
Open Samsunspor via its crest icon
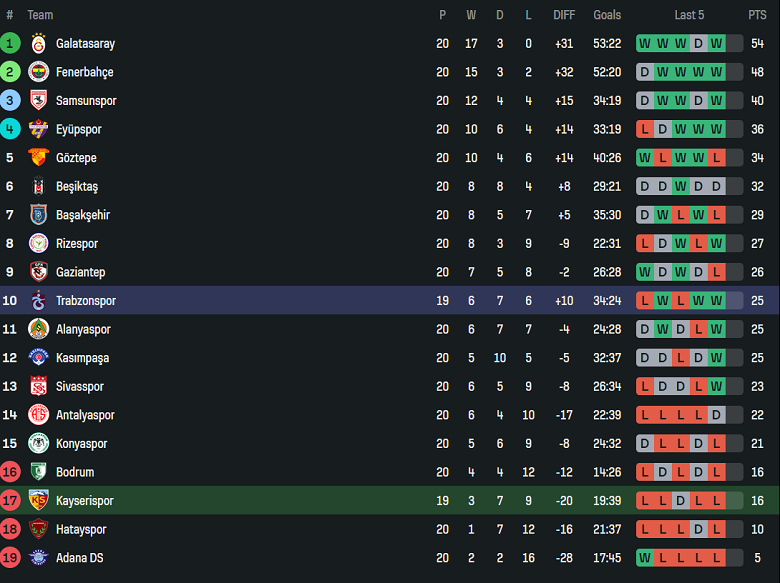click(x=39, y=100)
